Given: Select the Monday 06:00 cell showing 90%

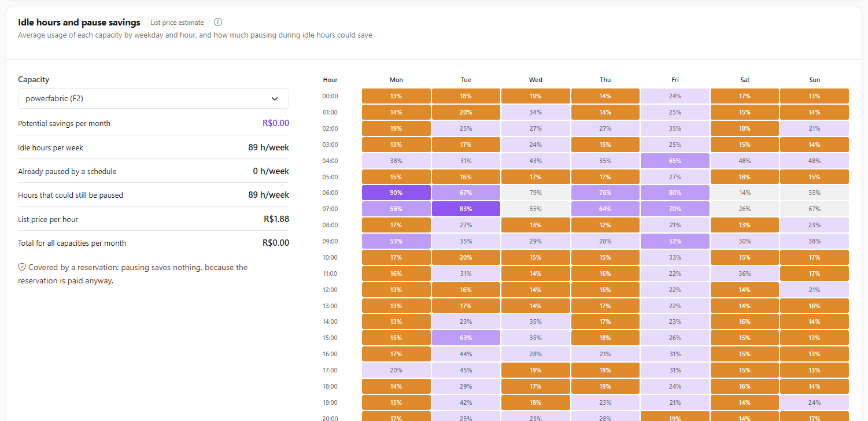Looking at the screenshot, I should pos(396,193).
